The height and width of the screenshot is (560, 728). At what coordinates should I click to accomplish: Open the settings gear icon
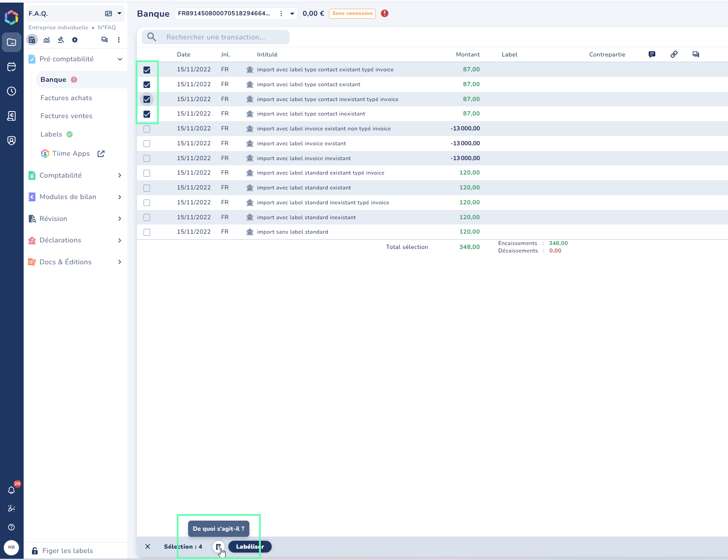[x=75, y=40]
